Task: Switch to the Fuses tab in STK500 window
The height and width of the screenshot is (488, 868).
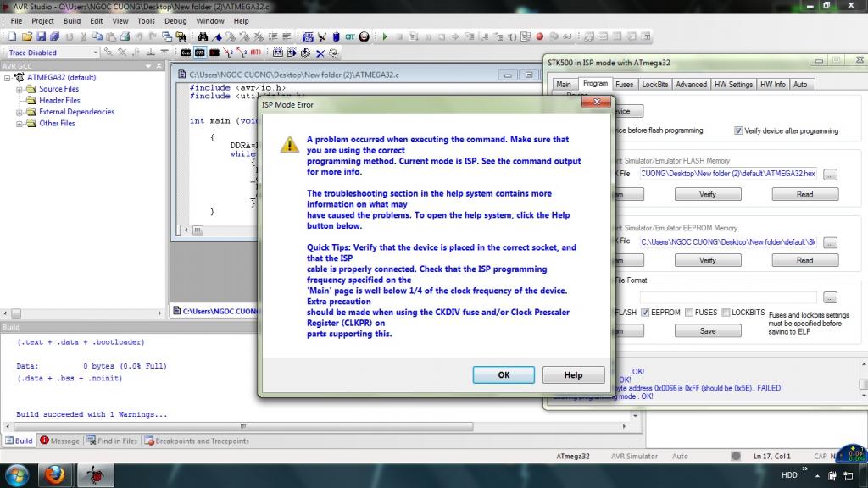Action: pos(624,85)
